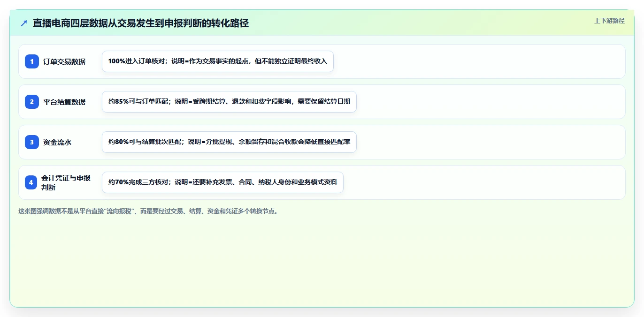Select the 资金流水 label
This screenshot has height=317, width=644.
(57, 142)
